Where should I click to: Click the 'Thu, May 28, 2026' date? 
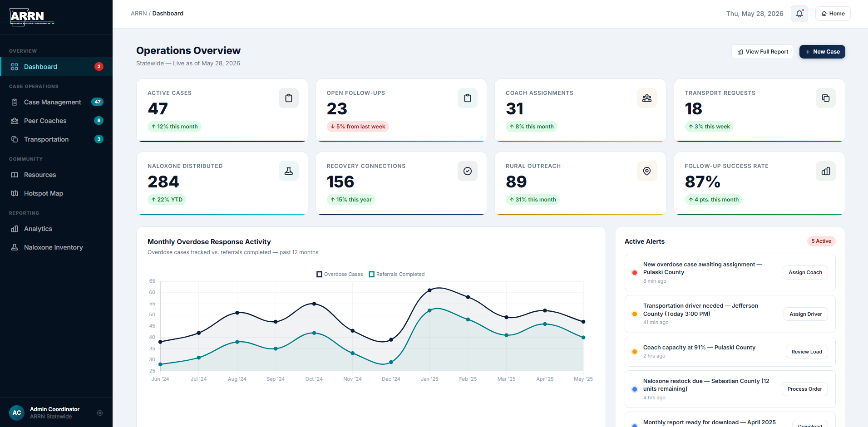coord(755,14)
